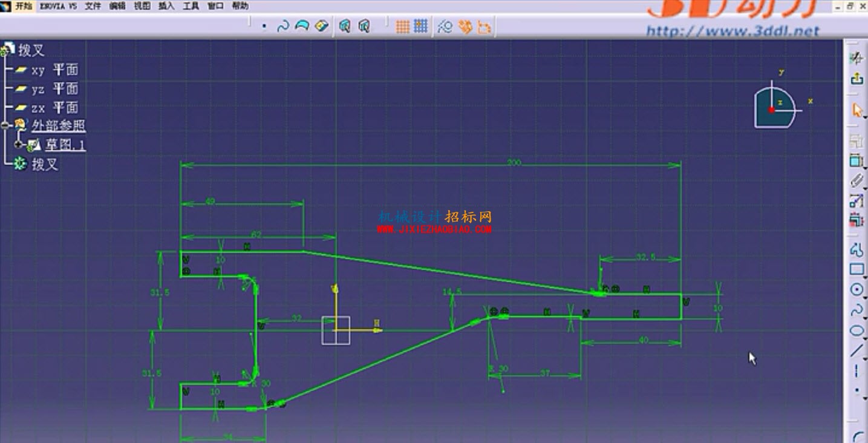This screenshot has width=868, height=443.
Task: Select the Rectangle tool
Action: [856, 269]
